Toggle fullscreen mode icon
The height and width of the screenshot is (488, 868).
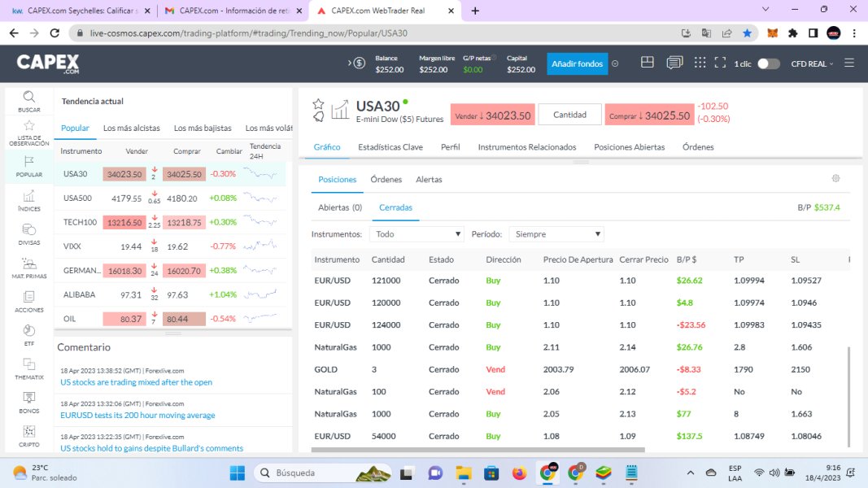click(720, 63)
